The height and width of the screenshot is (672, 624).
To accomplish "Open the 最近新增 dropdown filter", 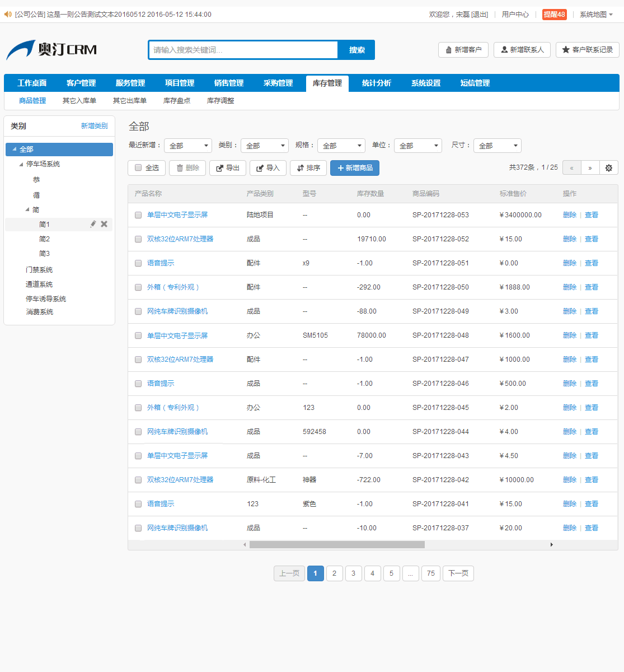I will [188, 146].
